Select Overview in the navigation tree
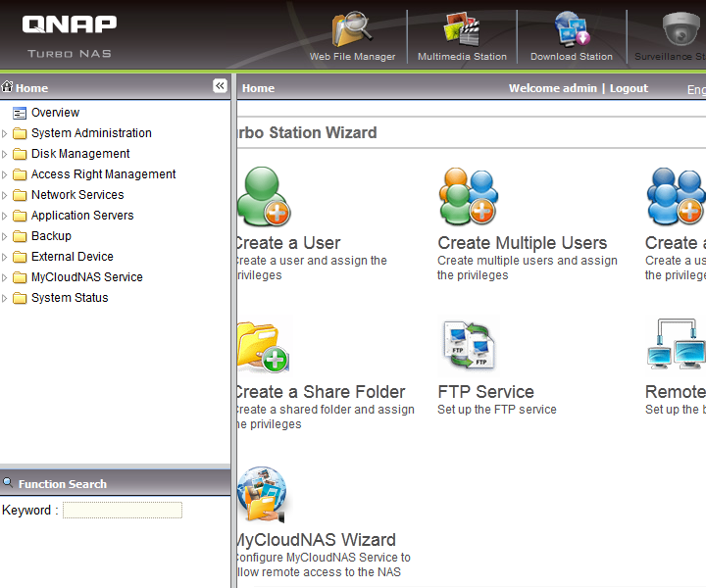Screen dimensions: 706x588 click(x=55, y=113)
